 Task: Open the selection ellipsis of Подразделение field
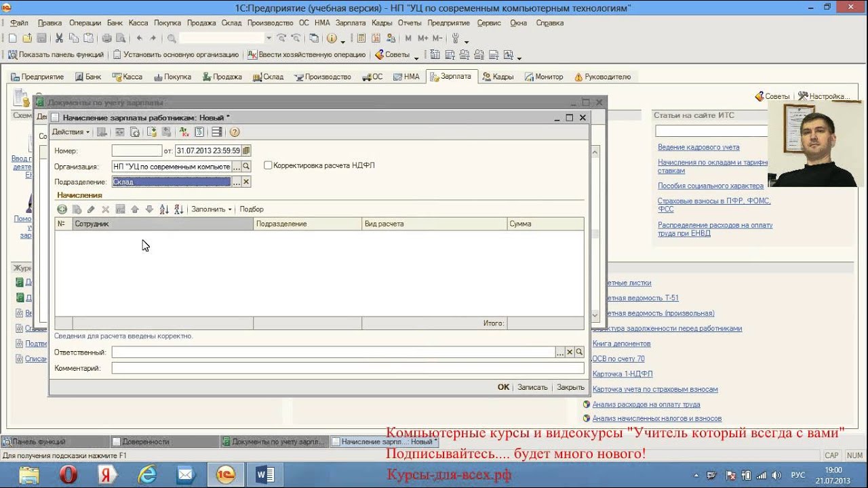coord(237,182)
